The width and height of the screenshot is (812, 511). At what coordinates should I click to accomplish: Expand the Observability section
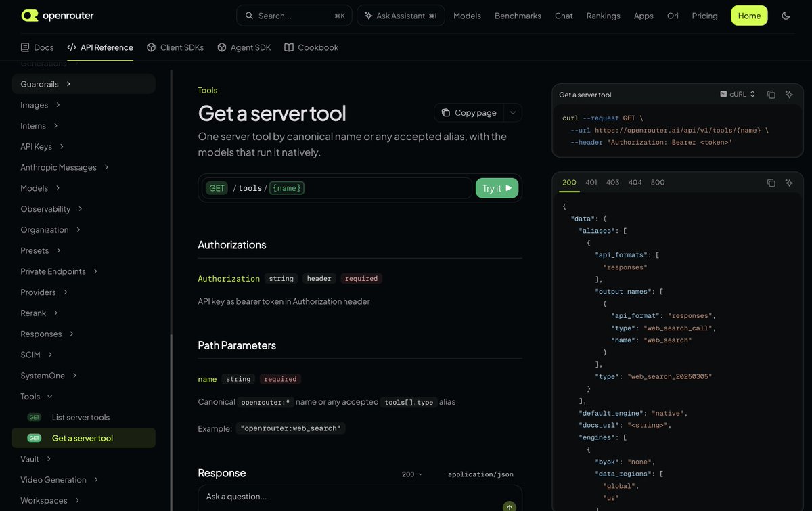tap(51, 209)
